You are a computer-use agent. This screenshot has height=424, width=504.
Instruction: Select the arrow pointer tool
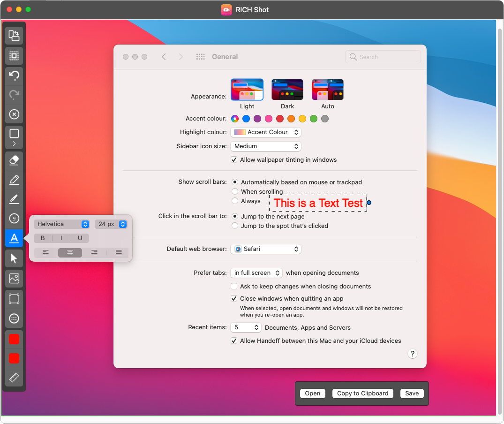pos(14,258)
